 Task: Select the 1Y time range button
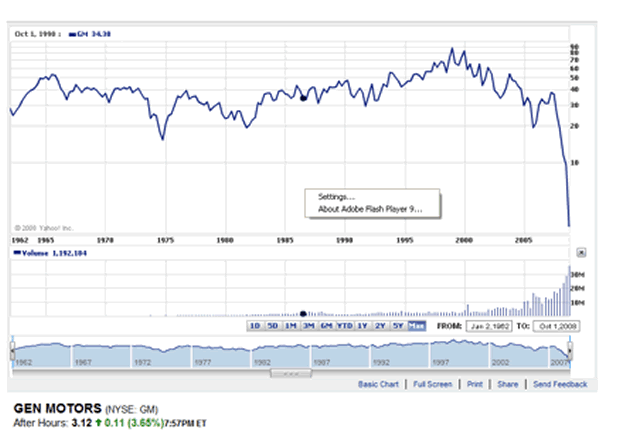(x=362, y=326)
